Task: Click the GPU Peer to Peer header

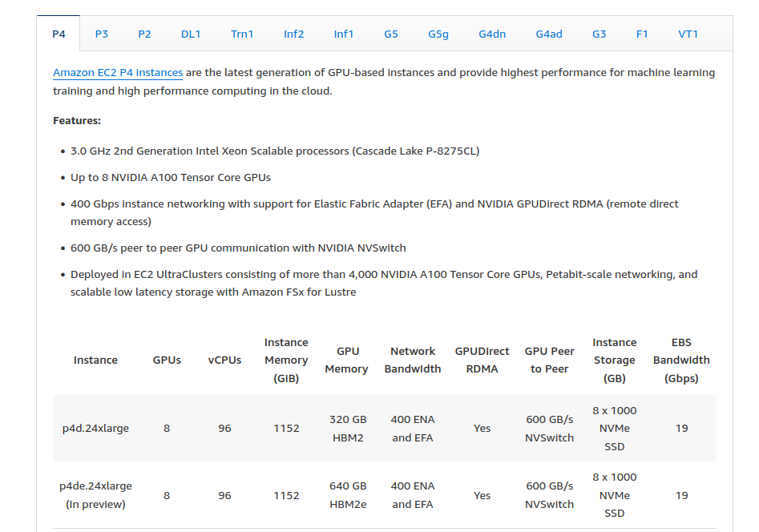Action: (x=549, y=361)
